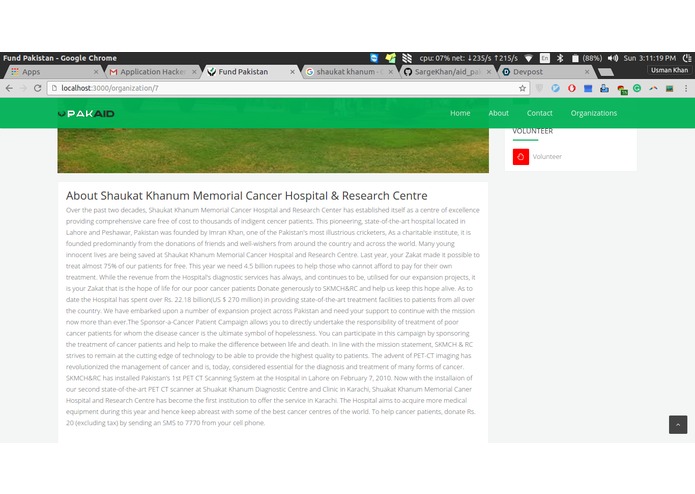This screenshot has width=695, height=494.
Task: Click the scroll-to-top arrow button
Action: (678, 424)
